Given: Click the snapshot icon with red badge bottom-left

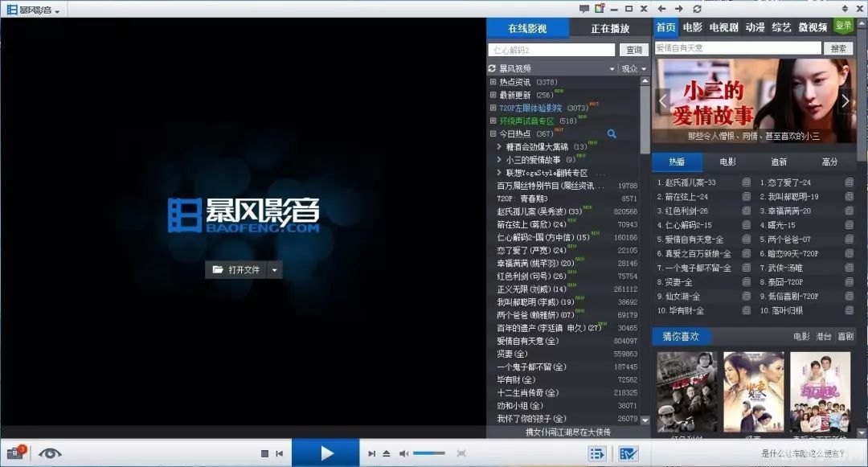Looking at the screenshot, I should (16, 452).
